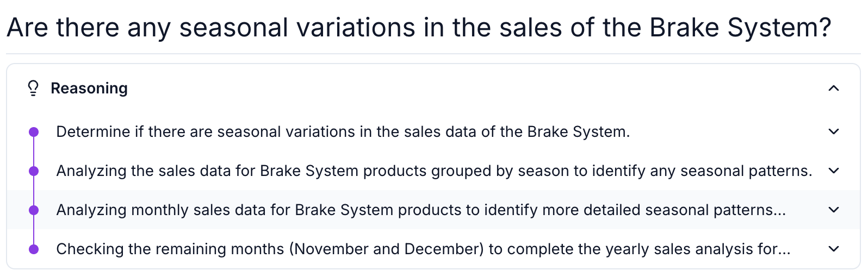The height and width of the screenshot is (277, 868).
Task: Expand the 'Analyzing monthly sales data' chevron
Action: (833, 210)
